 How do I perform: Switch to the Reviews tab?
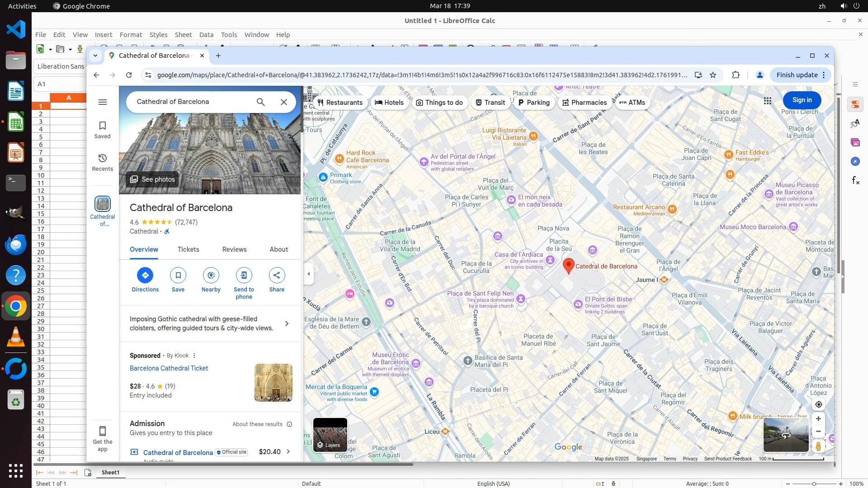pos(234,249)
